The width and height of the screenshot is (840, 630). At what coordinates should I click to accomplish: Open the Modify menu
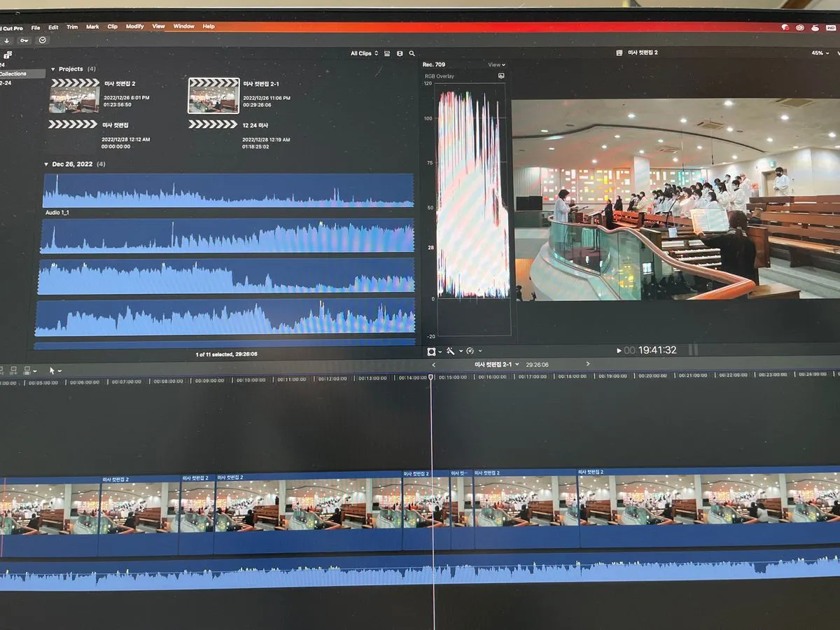tap(134, 27)
